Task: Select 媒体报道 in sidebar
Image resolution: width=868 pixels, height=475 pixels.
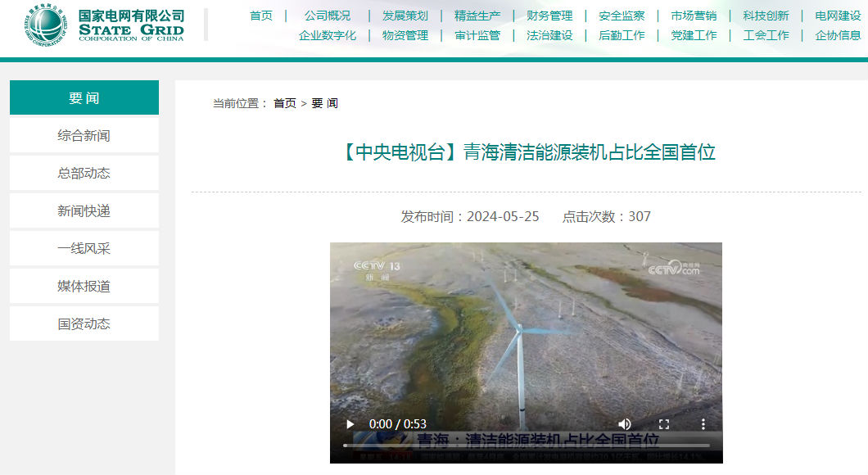Action: 84,286
